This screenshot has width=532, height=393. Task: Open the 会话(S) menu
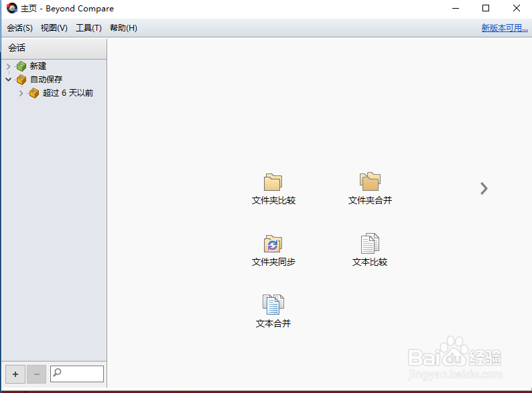click(x=19, y=28)
